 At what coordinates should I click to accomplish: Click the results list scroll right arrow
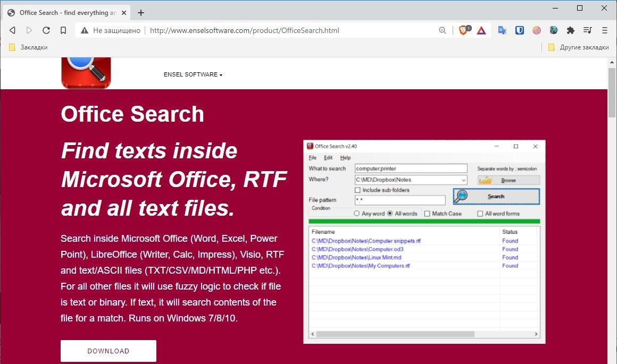(x=536, y=334)
